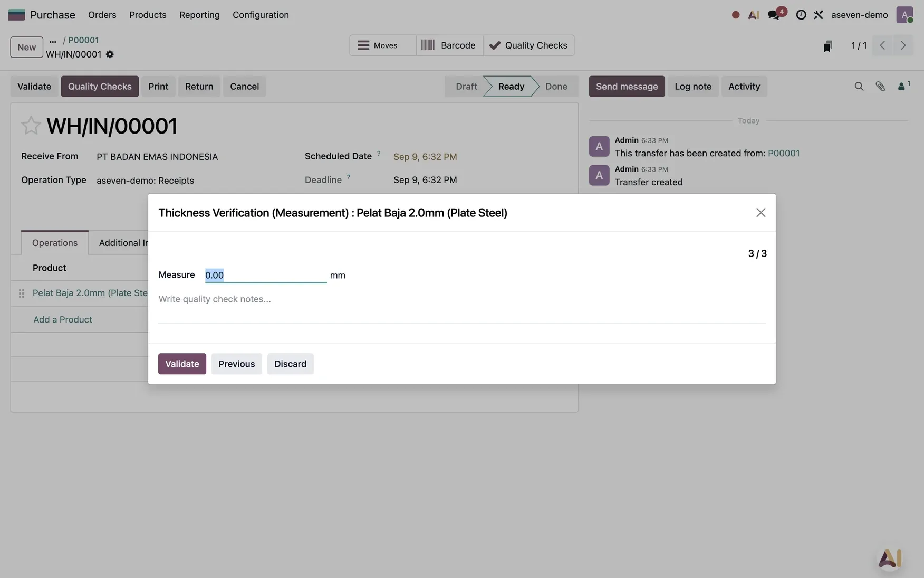Open the conversations chat icon with badge
This screenshot has width=924, height=578.
coord(774,15)
